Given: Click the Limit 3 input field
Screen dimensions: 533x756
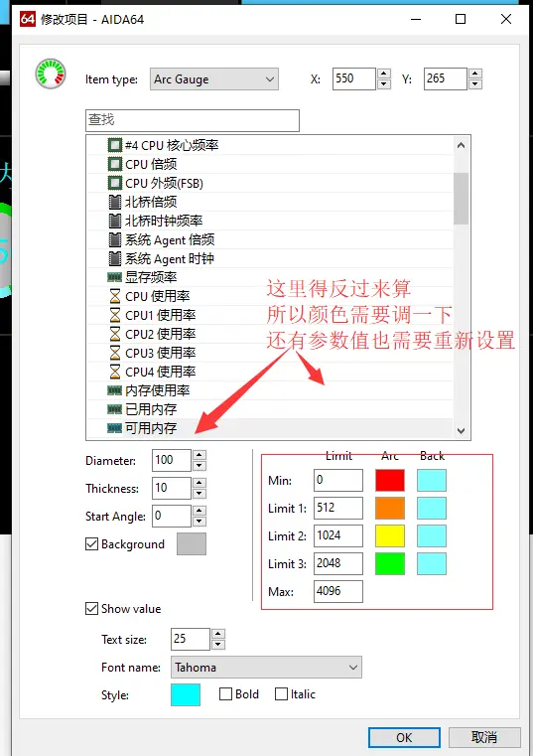Looking at the screenshot, I should [338, 563].
